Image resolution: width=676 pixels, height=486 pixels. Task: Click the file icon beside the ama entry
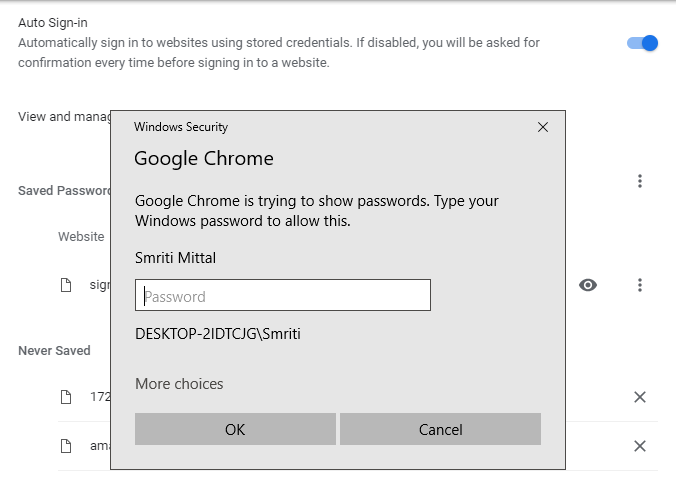66,446
